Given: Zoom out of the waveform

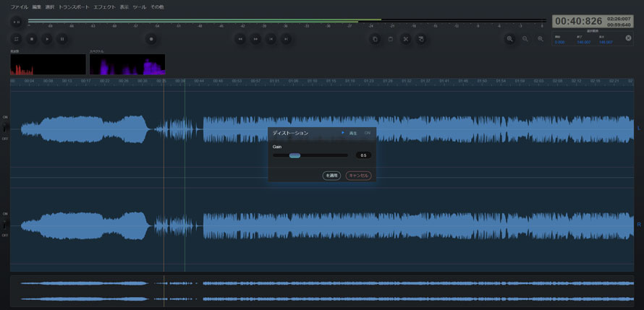Looking at the screenshot, I should pos(525,39).
